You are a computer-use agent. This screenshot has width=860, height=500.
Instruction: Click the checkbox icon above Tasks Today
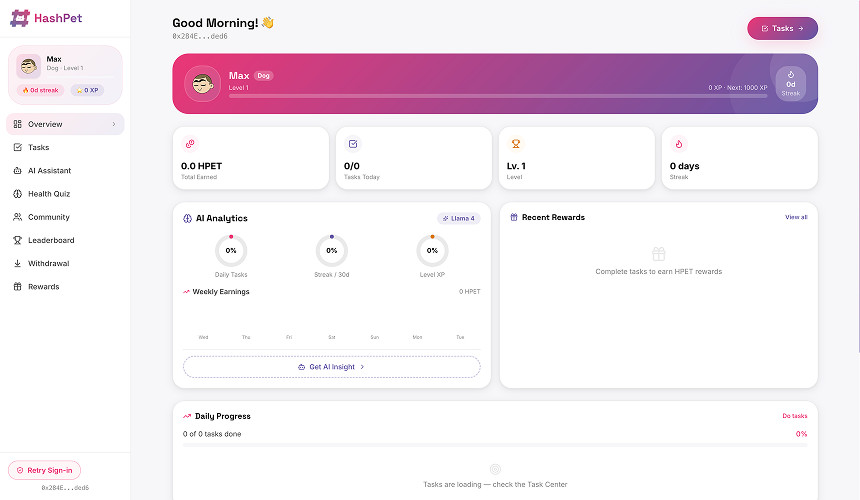point(353,144)
